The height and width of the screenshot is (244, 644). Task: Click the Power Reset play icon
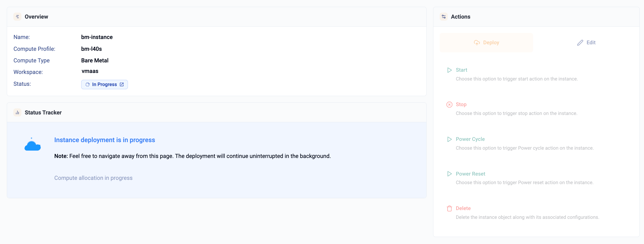pos(449,174)
